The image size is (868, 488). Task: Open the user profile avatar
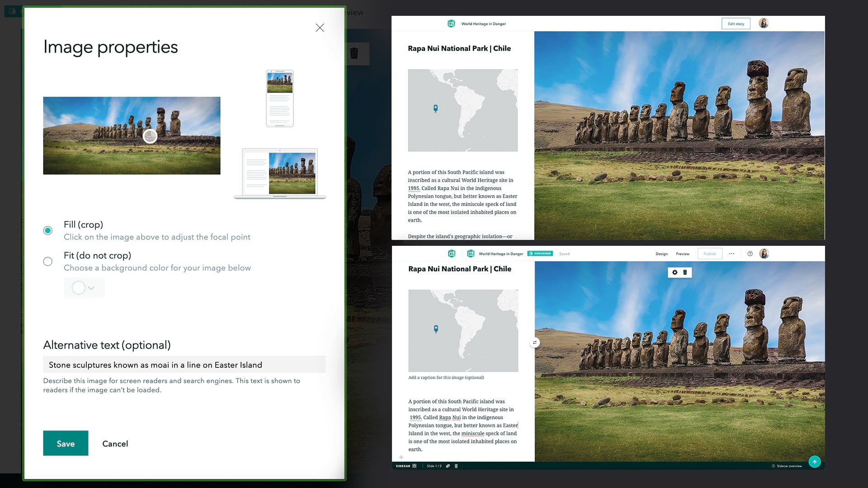[764, 253]
